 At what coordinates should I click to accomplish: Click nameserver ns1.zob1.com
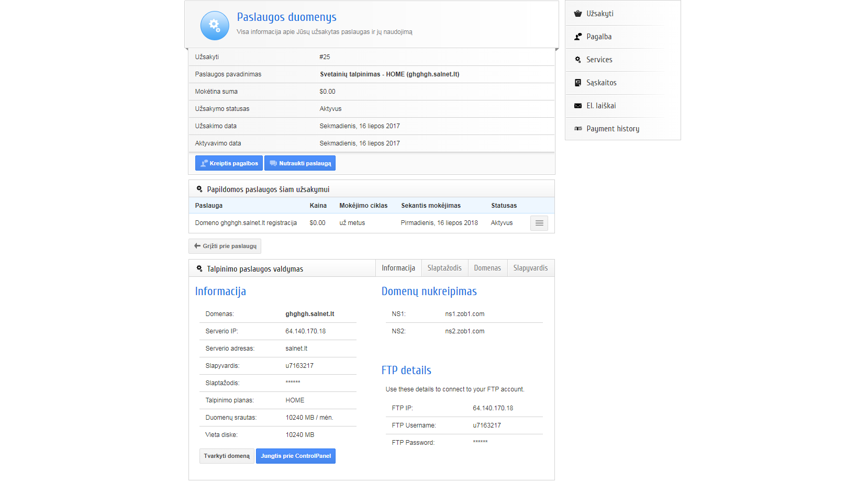tap(465, 314)
